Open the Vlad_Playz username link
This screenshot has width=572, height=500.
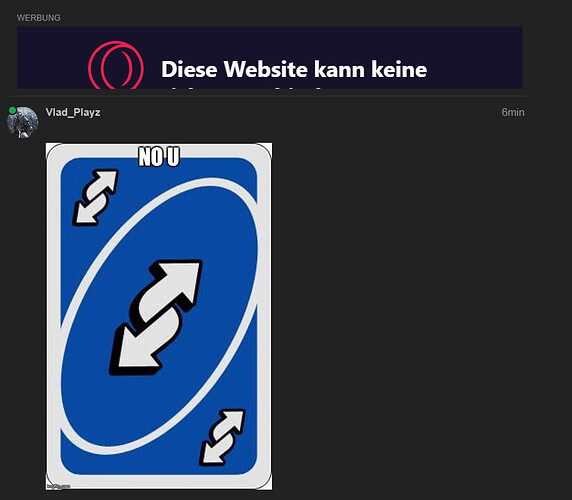(x=73, y=112)
